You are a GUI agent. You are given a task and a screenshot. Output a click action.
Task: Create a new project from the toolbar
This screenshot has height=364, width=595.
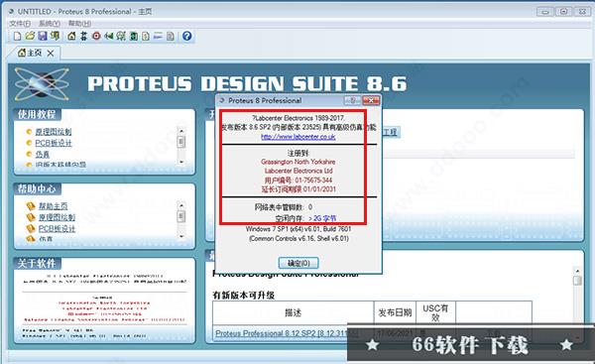(17, 36)
